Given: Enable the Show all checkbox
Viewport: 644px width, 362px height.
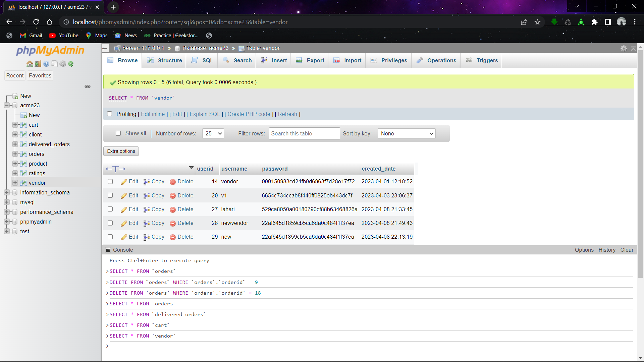Looking at the screenshot, I should (118, 133).
